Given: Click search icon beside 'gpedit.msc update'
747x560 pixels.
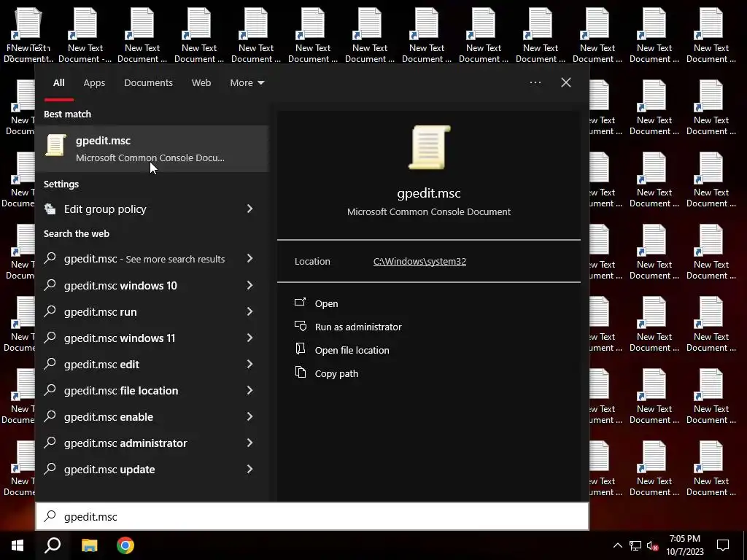Looking at the screenshot, I should click(50, 468).
